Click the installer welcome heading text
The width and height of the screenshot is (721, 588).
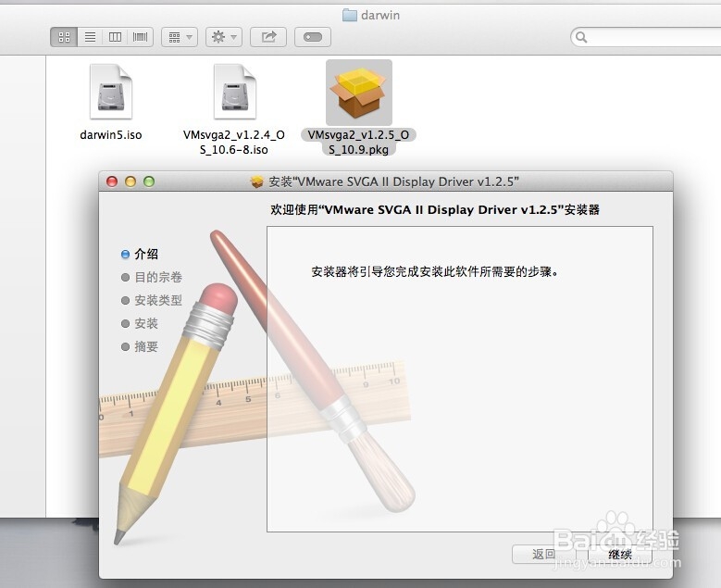[435, 210]
